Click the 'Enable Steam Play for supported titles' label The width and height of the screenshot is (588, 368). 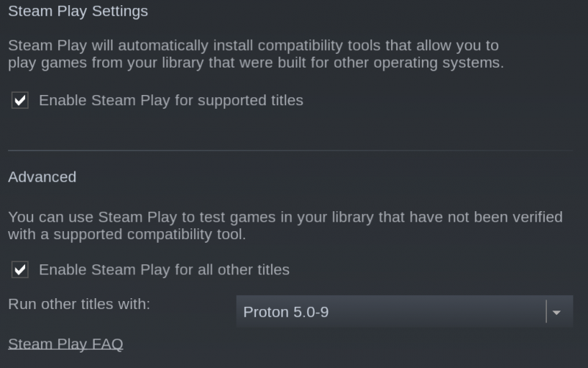point(171,100)
